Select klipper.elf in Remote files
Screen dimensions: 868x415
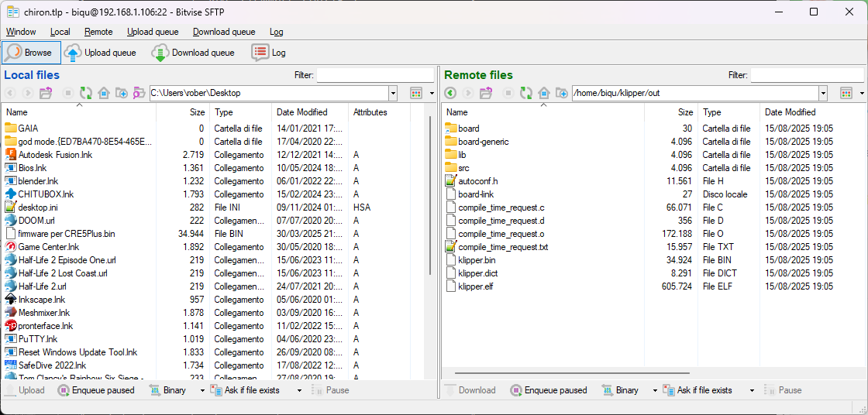click(475, 286)
